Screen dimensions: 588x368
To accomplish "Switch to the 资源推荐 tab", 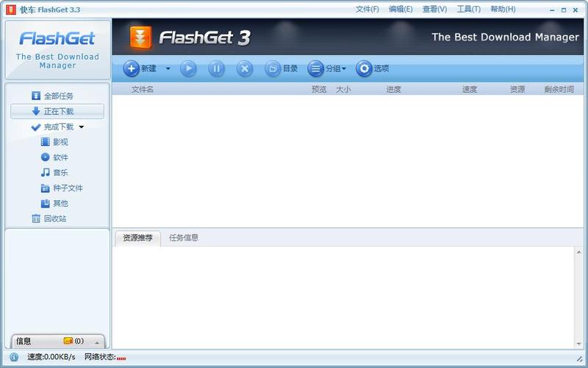I will point(137,238).
